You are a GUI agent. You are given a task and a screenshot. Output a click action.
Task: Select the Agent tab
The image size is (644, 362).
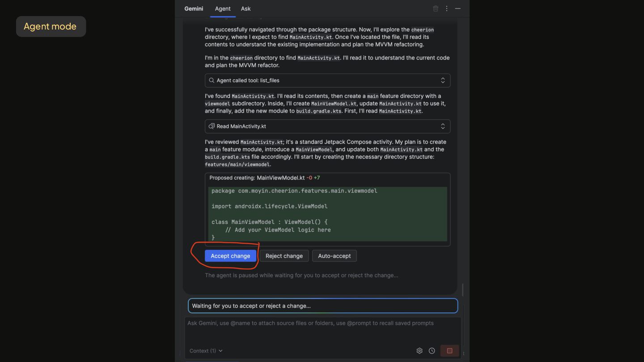[x=223, y=8]
